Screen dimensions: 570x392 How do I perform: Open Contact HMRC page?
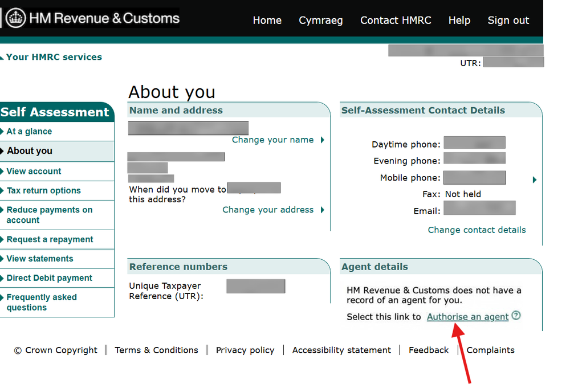(x=396, y=21)
